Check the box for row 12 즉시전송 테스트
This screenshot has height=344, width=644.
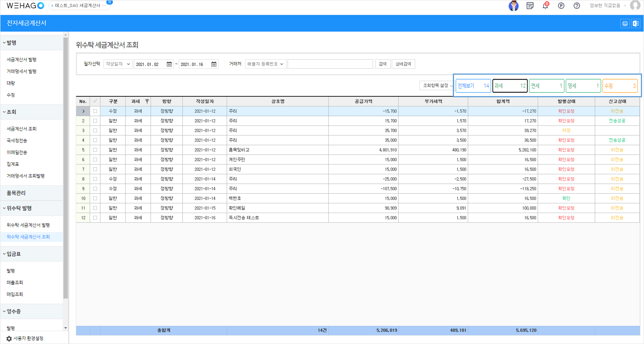tap(95, 218)
